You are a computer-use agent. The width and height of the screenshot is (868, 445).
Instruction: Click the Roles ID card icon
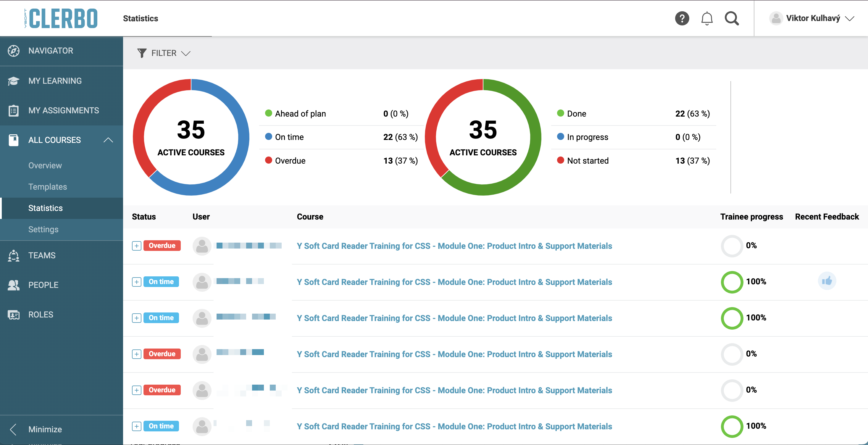[14, 315]
